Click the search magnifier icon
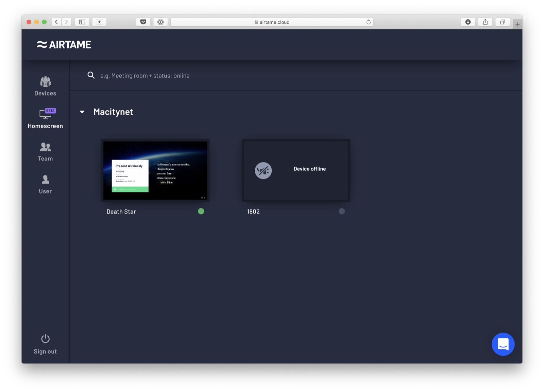 [91, 75]
